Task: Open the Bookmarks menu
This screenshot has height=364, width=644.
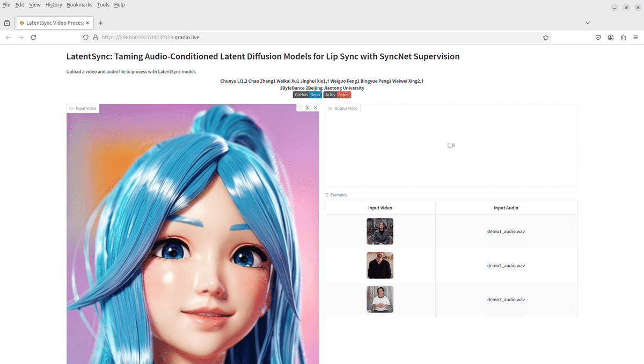Action: coord(79,4)
